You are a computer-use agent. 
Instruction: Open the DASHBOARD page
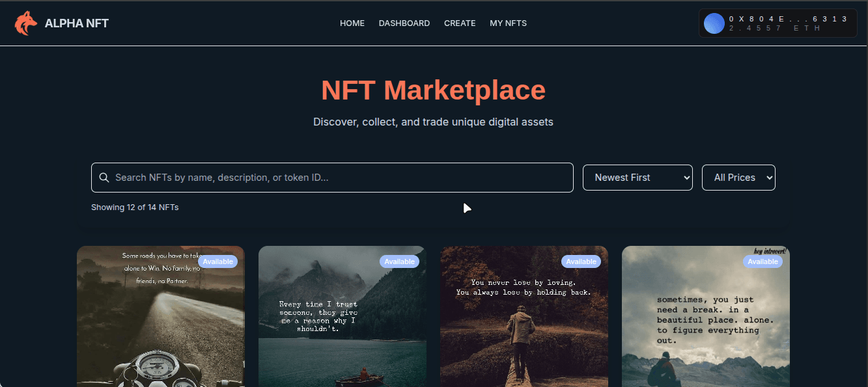point(404,23)
